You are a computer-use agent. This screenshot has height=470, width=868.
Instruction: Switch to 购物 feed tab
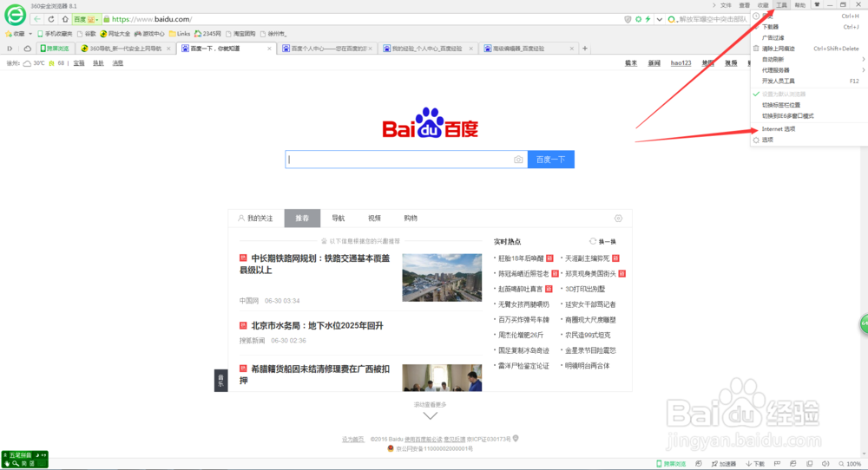pos(411,219)
